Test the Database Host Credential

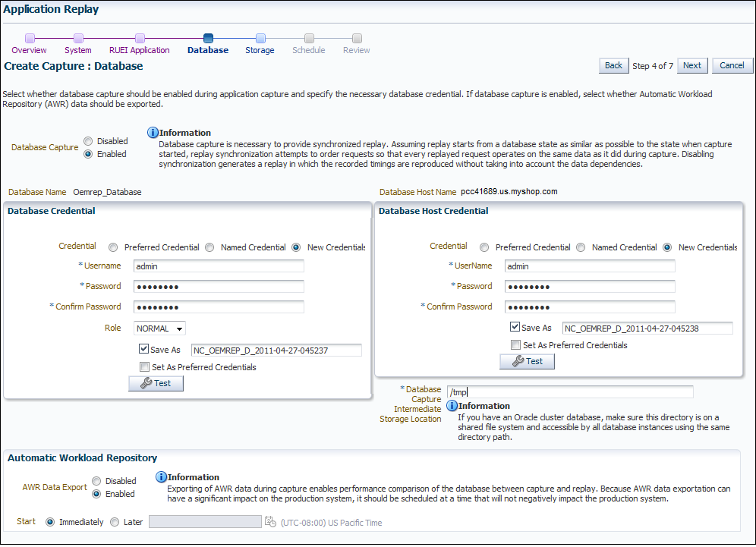527,361
